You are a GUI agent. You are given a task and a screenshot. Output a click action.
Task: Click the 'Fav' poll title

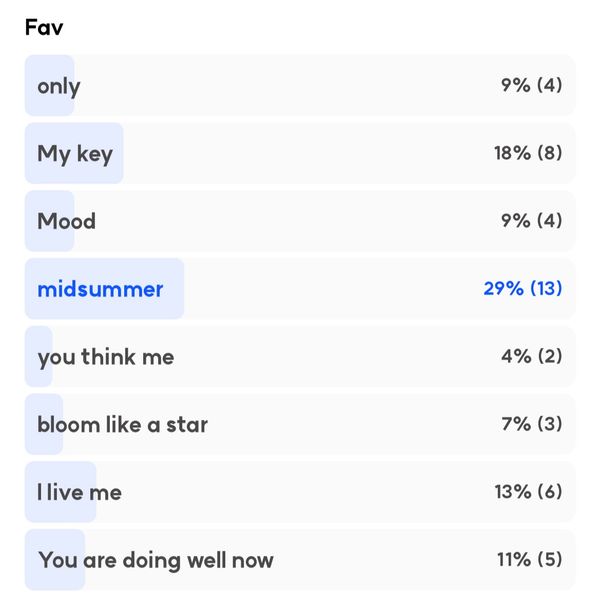(x=44, y=28)
